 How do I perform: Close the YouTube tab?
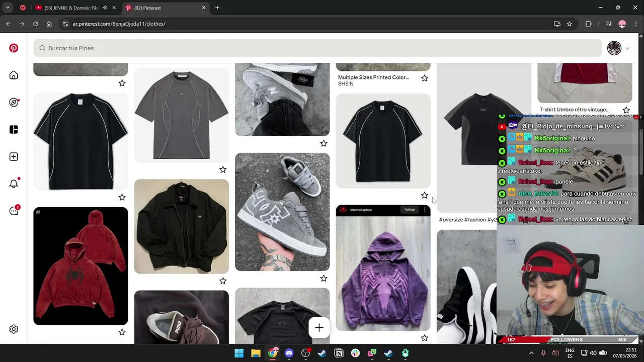pos(114,8)
